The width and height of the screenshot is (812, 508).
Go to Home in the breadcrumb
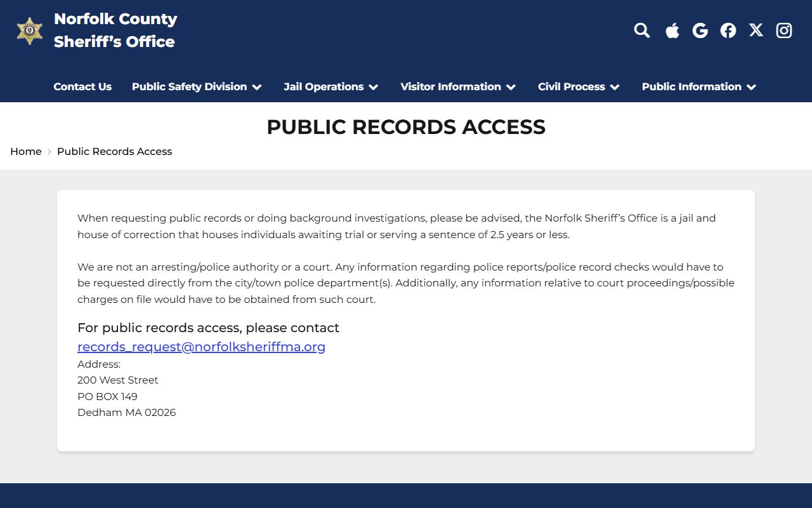(26, 151)
